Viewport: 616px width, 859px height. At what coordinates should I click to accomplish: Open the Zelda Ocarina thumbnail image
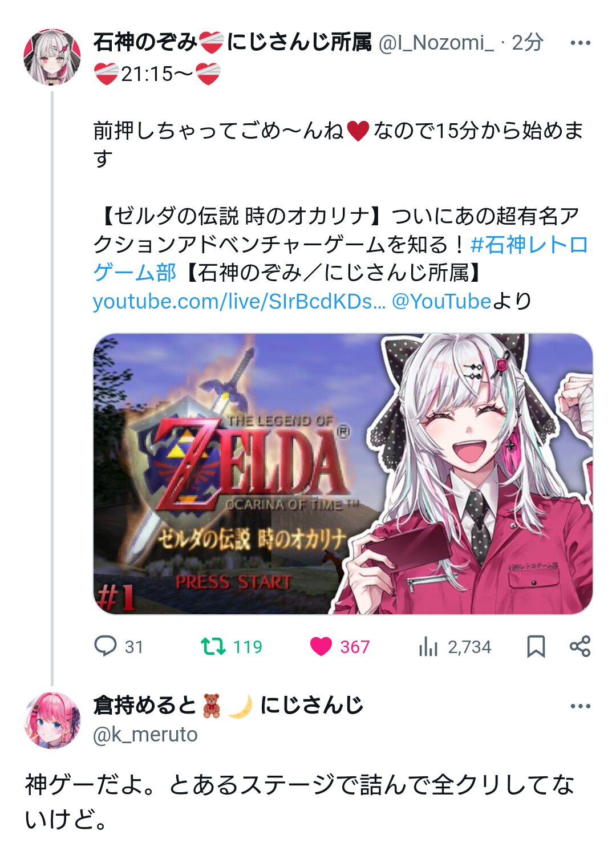click(343, 474)
